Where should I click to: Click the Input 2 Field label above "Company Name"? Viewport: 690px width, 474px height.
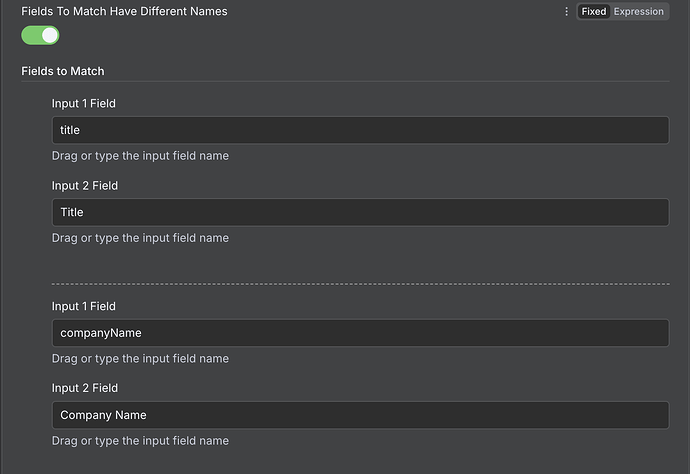point(85,388)
